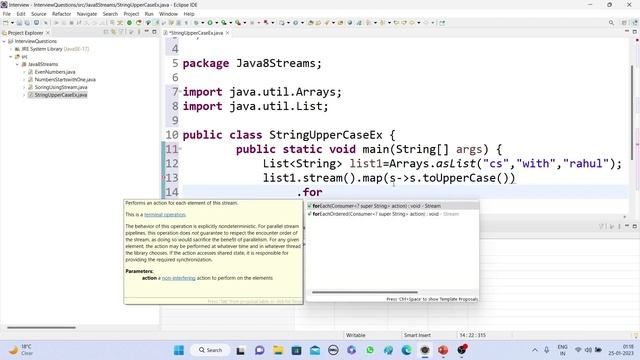Minimize the Project Explorer view
Image resolution: width=640 pixels, height=360 pixels.
(x=147, y=32)
